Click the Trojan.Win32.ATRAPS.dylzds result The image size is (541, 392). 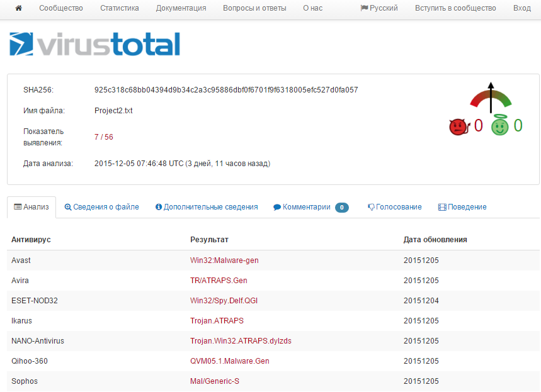click(x=241, y=341)
